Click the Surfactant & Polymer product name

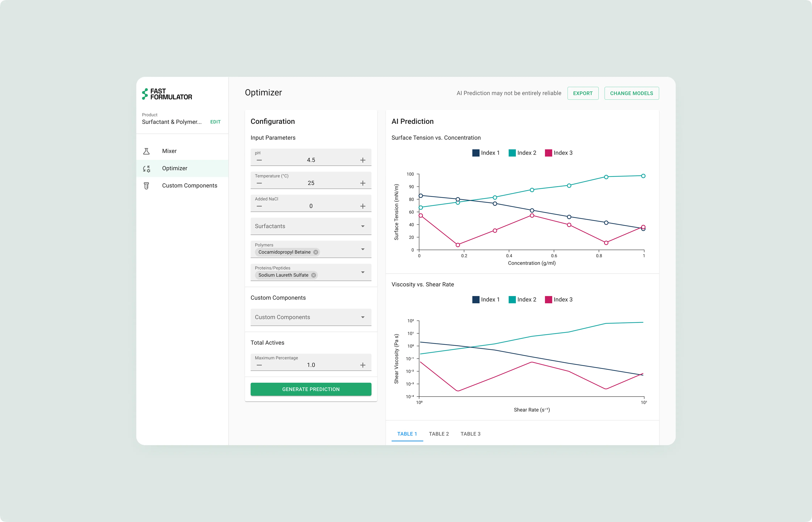pos(171,122)
